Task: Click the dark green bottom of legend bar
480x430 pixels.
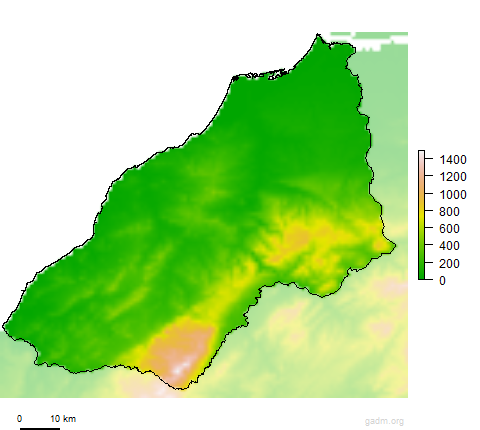Action: 421,275
